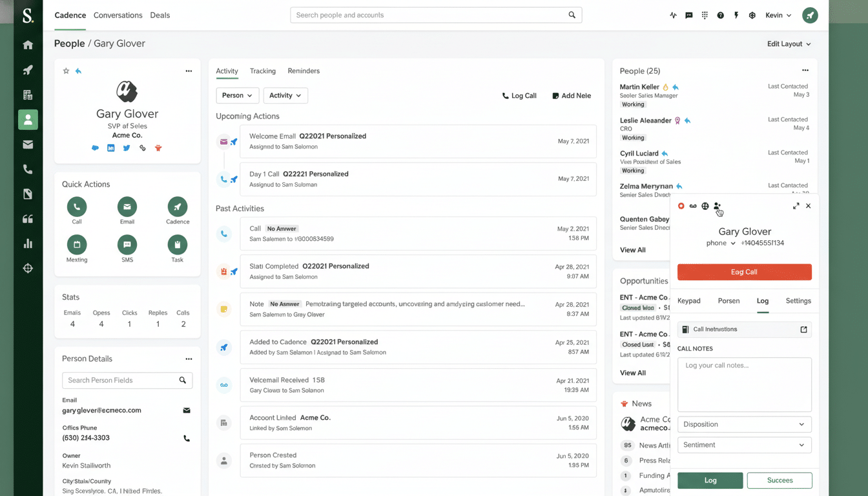The height and width of the screenshot is (496, 868).
Task: Open the Meeting quick action
Action: point(76,245)
